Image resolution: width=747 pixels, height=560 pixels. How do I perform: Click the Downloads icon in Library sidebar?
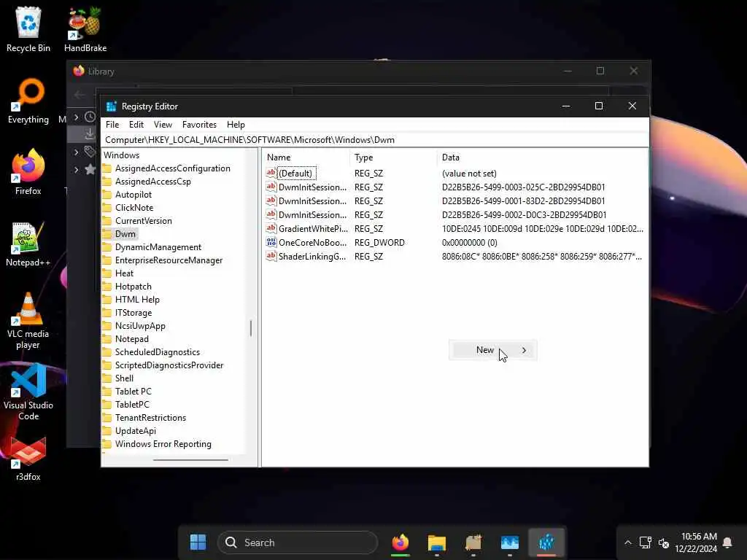pos(90,134)
